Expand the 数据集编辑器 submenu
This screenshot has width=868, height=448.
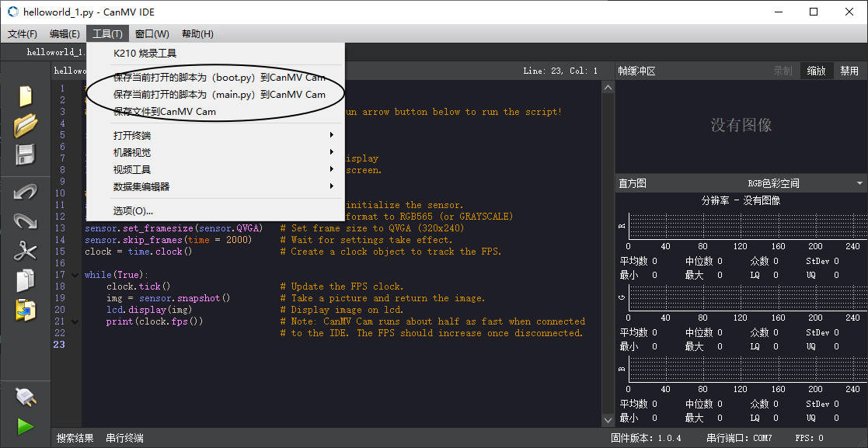tap(216, 187)
